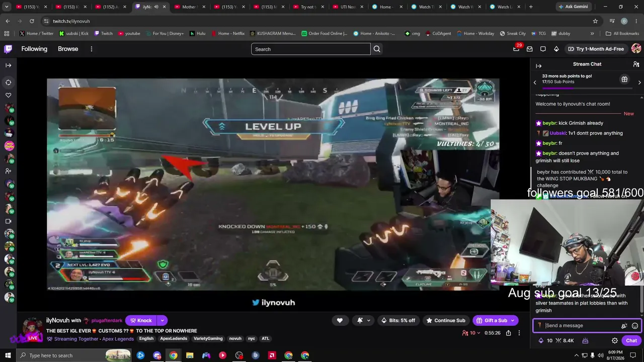Open the Hulu bookmark
This screenshot has height=362, width=644.
click(198, 34)
